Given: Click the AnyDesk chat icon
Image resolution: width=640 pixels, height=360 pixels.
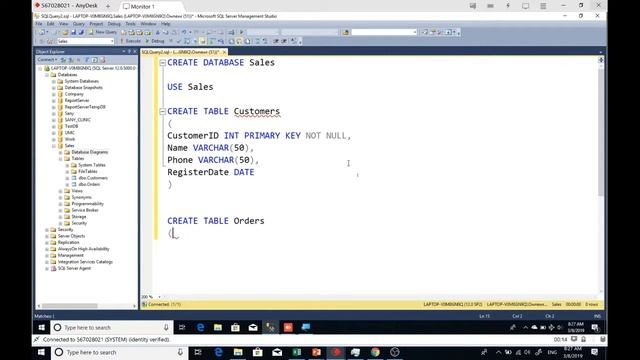Looking at the screenshot, I should (x=473, y=6).
